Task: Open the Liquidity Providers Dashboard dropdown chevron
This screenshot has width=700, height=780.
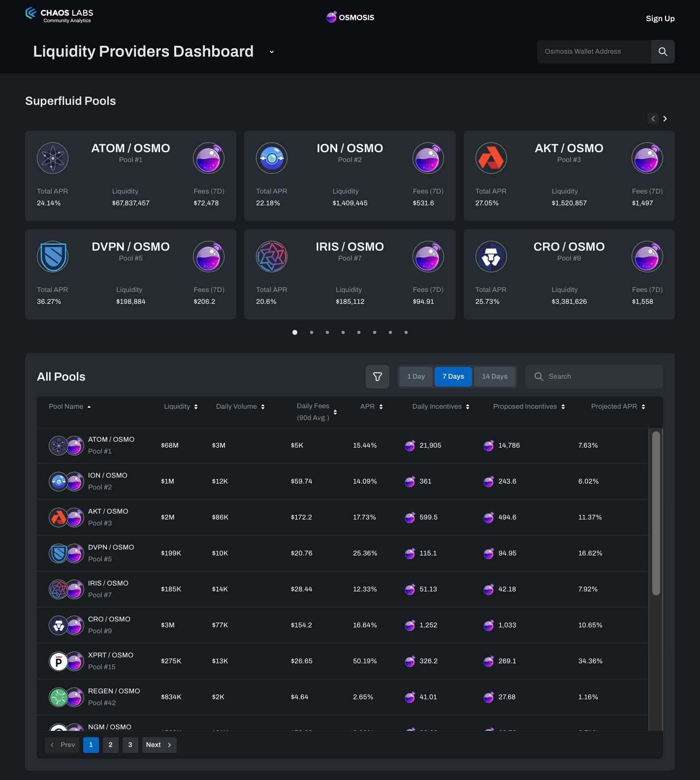Action: pos(271,52)
